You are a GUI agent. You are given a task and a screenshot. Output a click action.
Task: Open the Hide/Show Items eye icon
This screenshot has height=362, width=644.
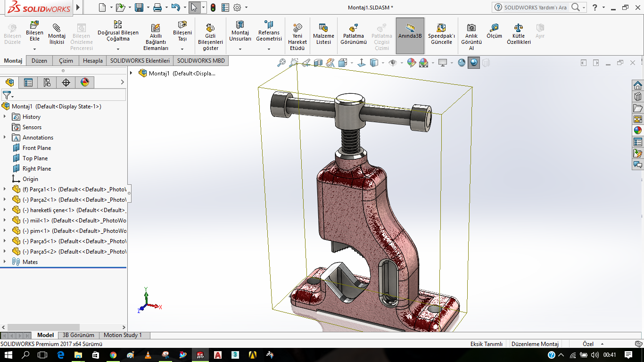tap(392, 62)
